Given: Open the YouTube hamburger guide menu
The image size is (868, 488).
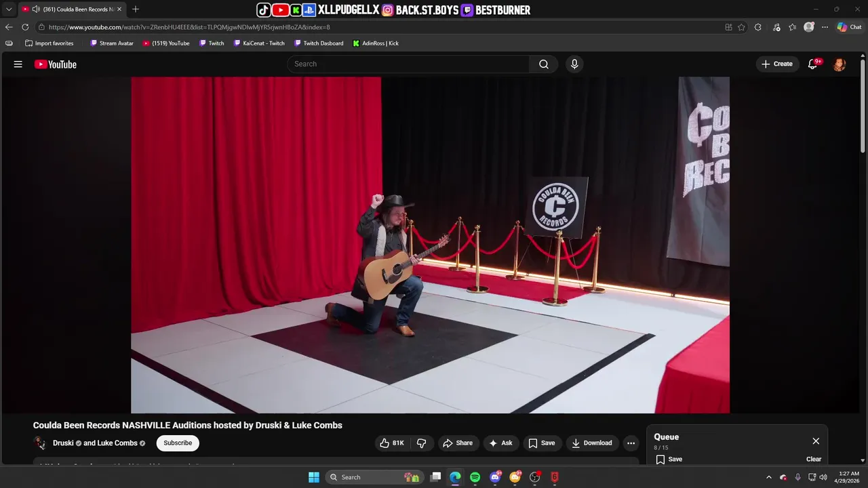Looking at the screenshot, I should pos(18,64).
